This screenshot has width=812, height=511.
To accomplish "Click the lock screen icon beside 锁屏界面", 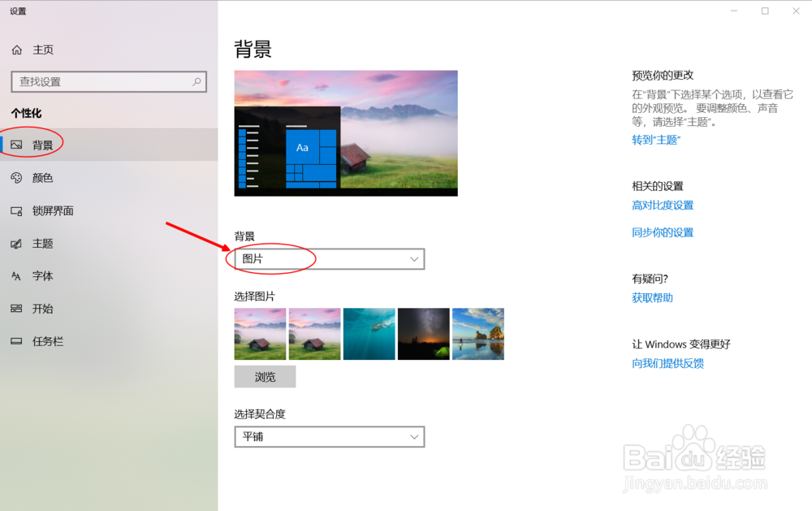I will pyautogui.click(x=16, y=211).
